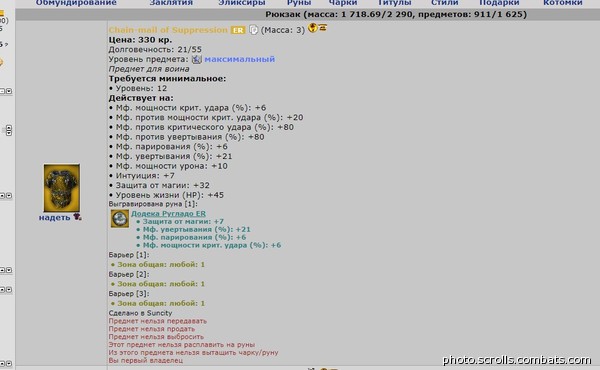Click the Додека Руглядо rune icon

(x=120, y=218)
